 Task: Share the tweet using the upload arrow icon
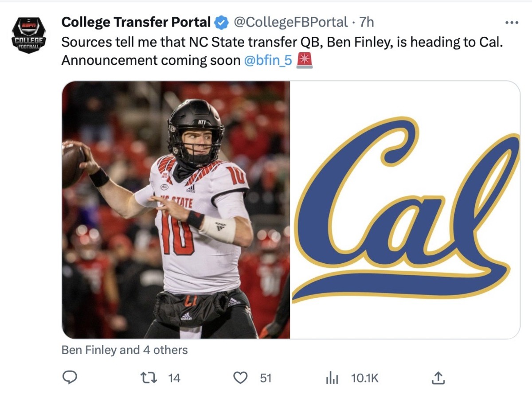[438, 378]
